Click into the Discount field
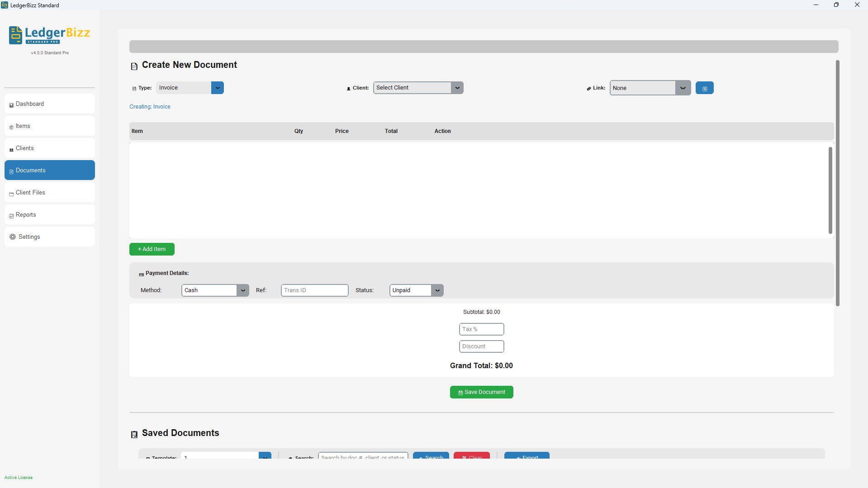Screen dimensions: 868x488 [482, 346]
